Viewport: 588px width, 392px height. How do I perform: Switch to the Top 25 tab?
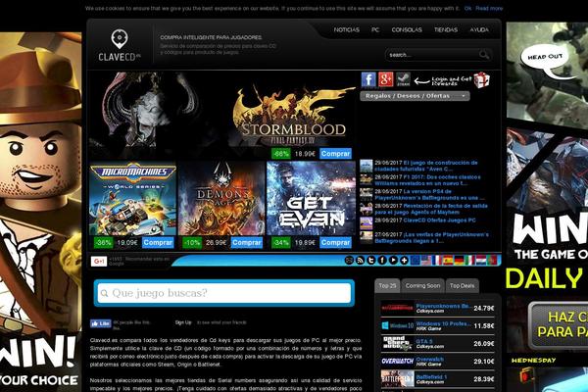point(387,286)
